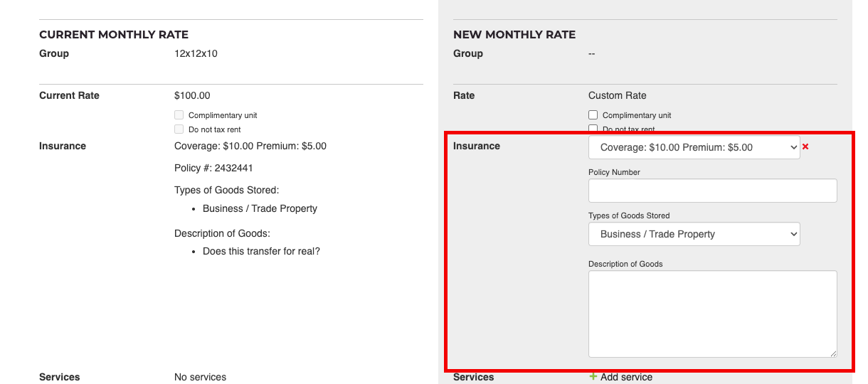Click the Types of Goods Stored field label

[629, 215]
